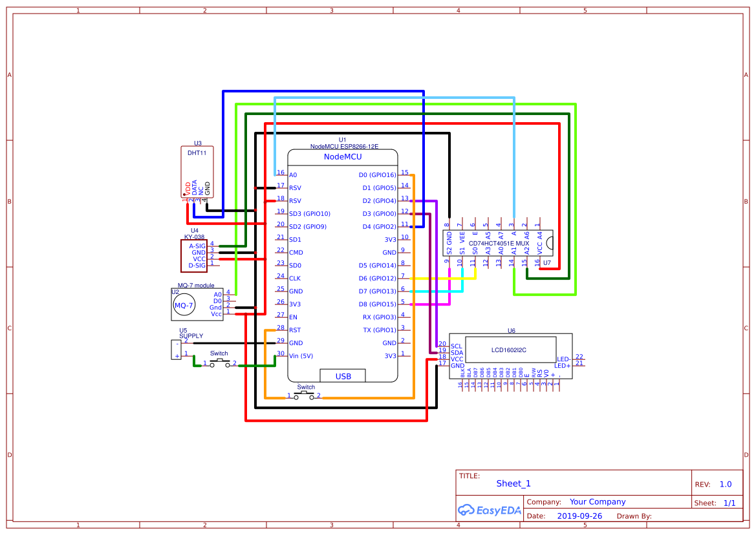Select the power switch symbol near SUPPLY
The image size is (756, 535).
pyautogui.click(x=220, y=364)
